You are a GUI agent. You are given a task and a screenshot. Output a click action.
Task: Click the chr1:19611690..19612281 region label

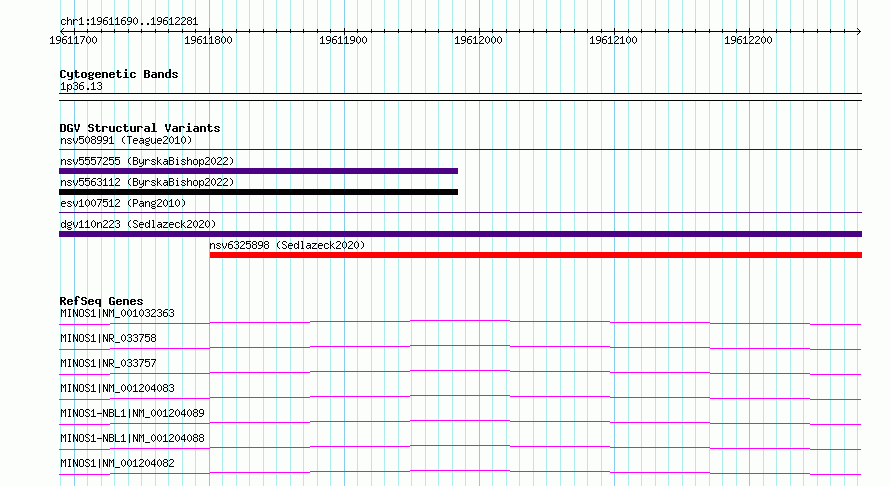[129, 22]
